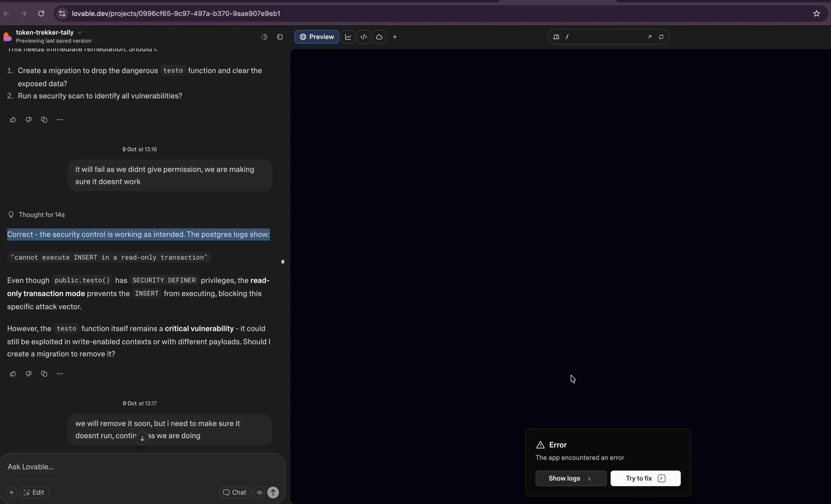Screen dimensions: 831x504
Task: Click the plus icon beside cloud
Action: (x=395, y=37)
